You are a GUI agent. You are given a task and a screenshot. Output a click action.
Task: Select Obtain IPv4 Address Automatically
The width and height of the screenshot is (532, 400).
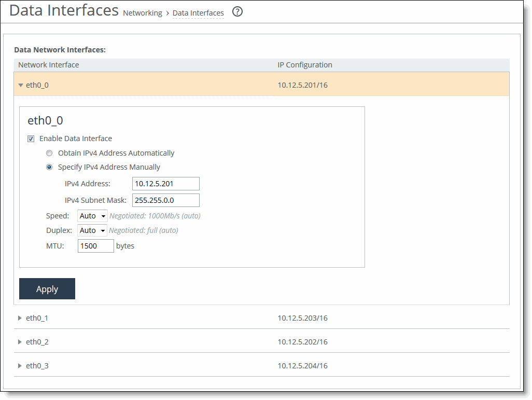pos(49,153)
